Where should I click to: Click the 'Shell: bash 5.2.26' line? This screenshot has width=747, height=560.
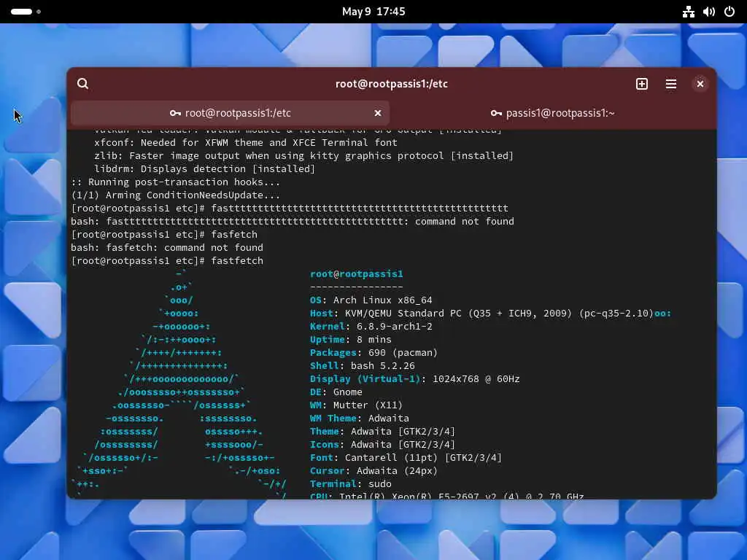tap(362, 366)
